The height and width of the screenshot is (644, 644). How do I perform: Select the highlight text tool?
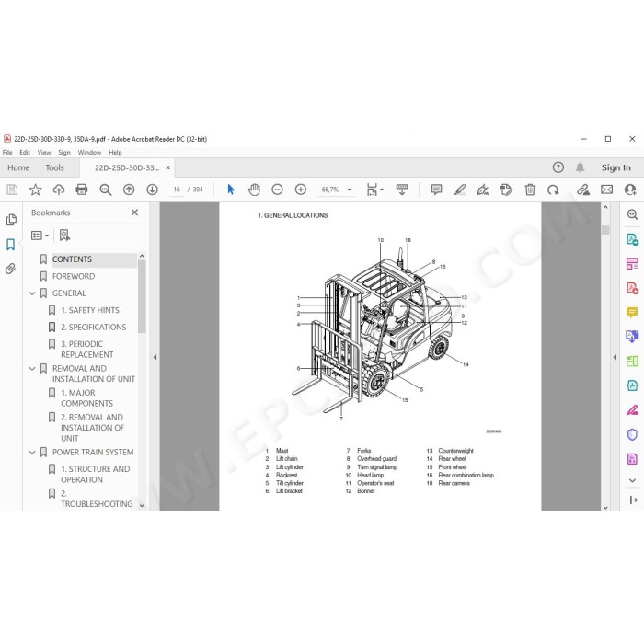click(460, 190)
